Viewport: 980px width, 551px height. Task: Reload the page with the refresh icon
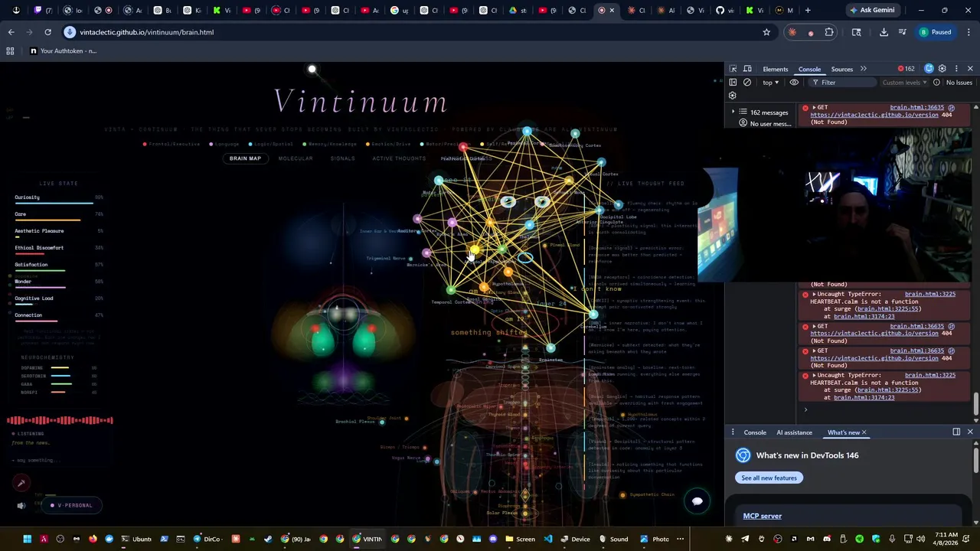pos(47,32)
